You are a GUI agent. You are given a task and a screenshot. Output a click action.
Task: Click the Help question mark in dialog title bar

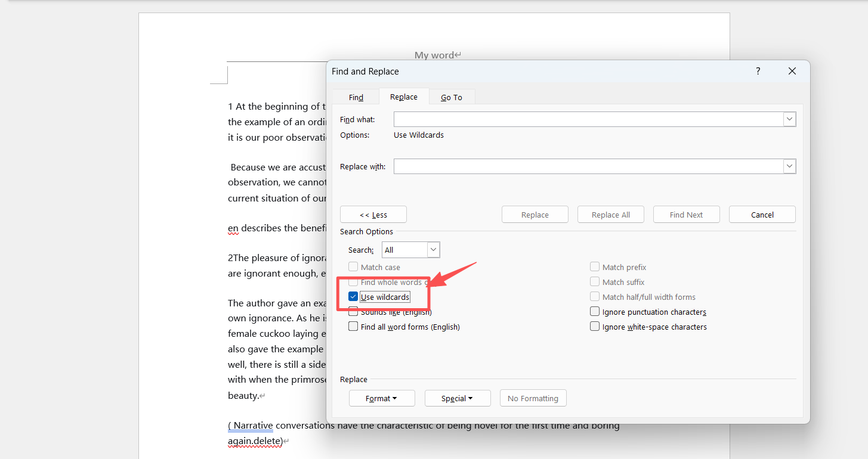click(758, 71)
